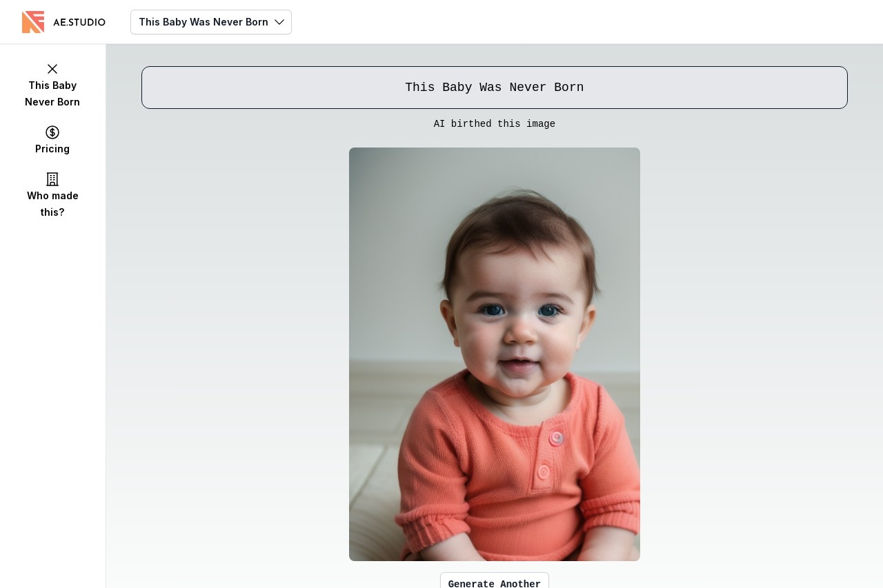The image size is (883, 588).
Task: Click the generated baby image
Action: pos(495,354)
